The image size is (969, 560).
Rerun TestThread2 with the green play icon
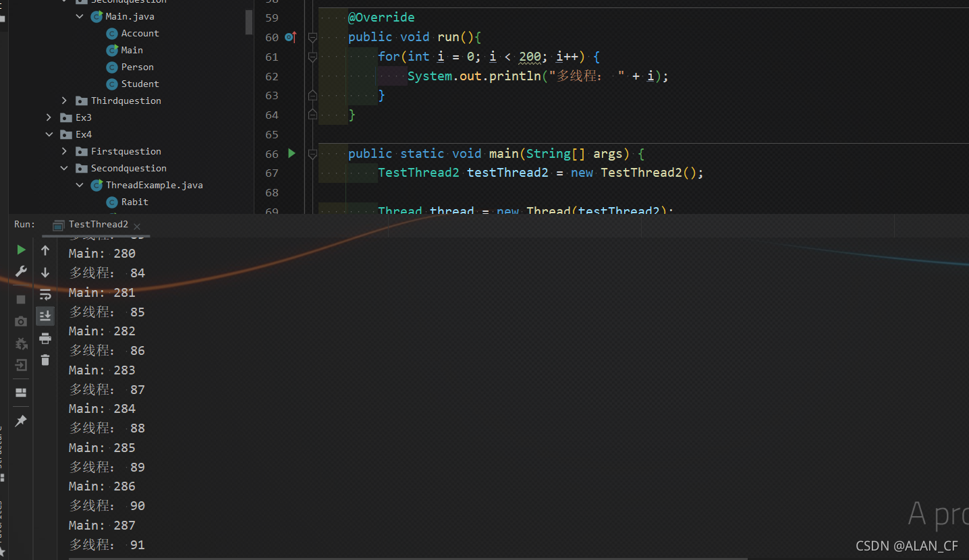[21, 250]
